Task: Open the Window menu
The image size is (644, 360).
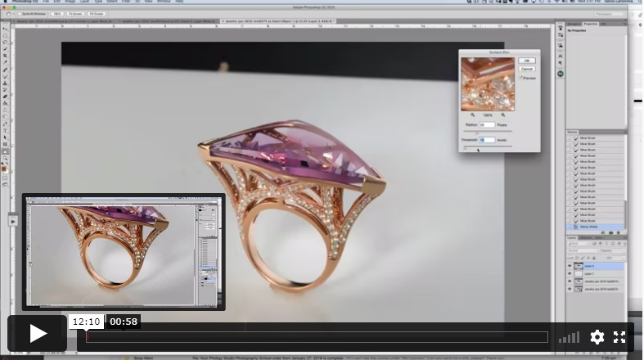Action: pos(164,2)
